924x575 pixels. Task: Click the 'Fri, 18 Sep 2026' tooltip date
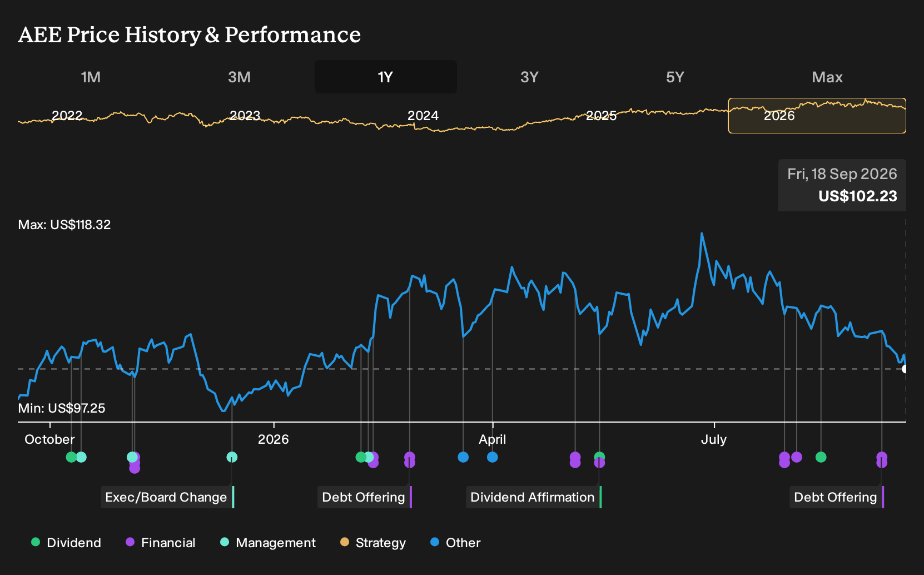pyautogui.click(x=842, y=174)
